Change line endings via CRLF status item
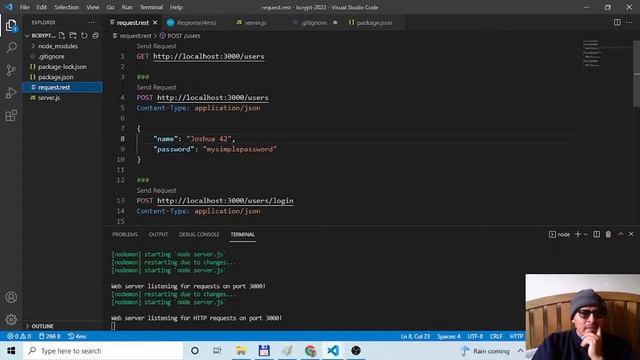The width and height of the screenshot is (640, 360). pyautogui.click(x=496, y=336)
